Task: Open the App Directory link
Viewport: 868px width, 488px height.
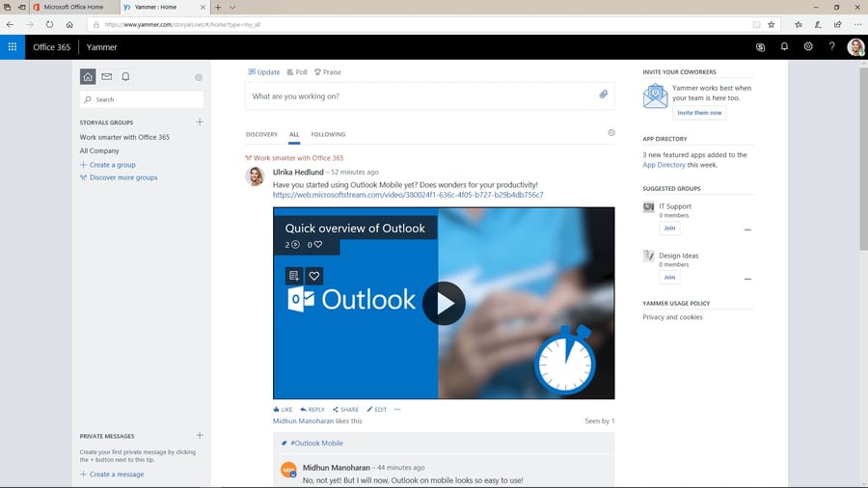Action: click(664, 165)
